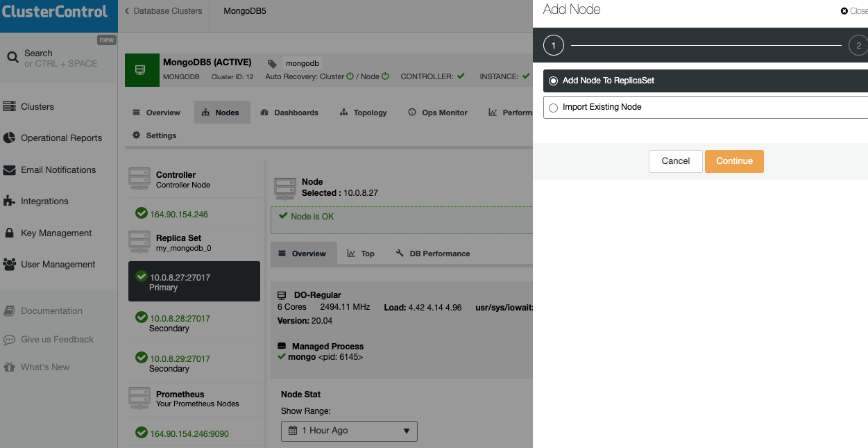Screen dimensions: 868x448
Task: Open the Documentation link
Action: click(51, 311)
